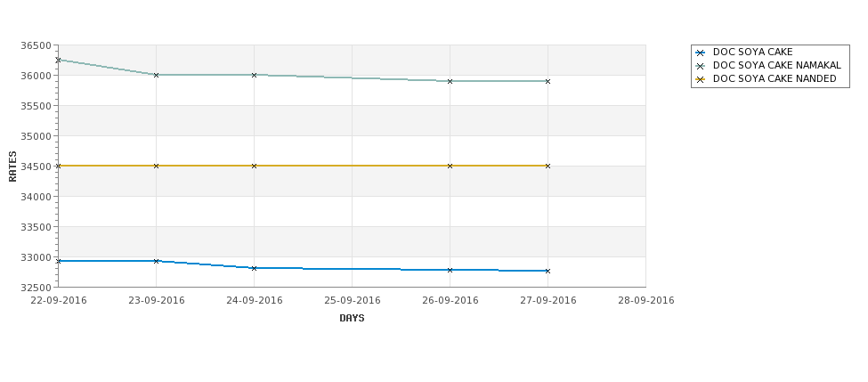This screenshot has width=868, height=382.
Task: Click DOC SOYA CAKE NANDED legend marker
Action: [x=701, y=80]
